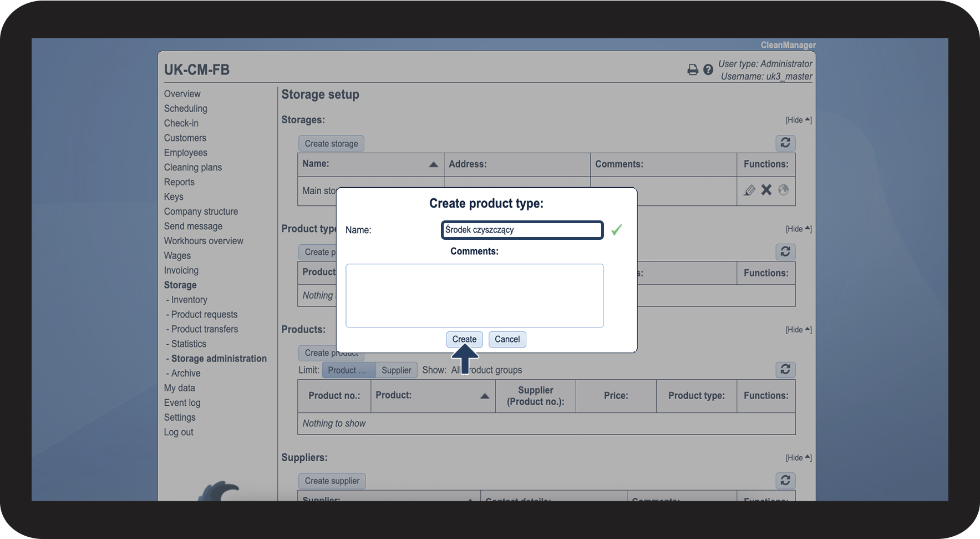
Task: Toggle the Product limit filter
Action: click(x=348, y=370)
